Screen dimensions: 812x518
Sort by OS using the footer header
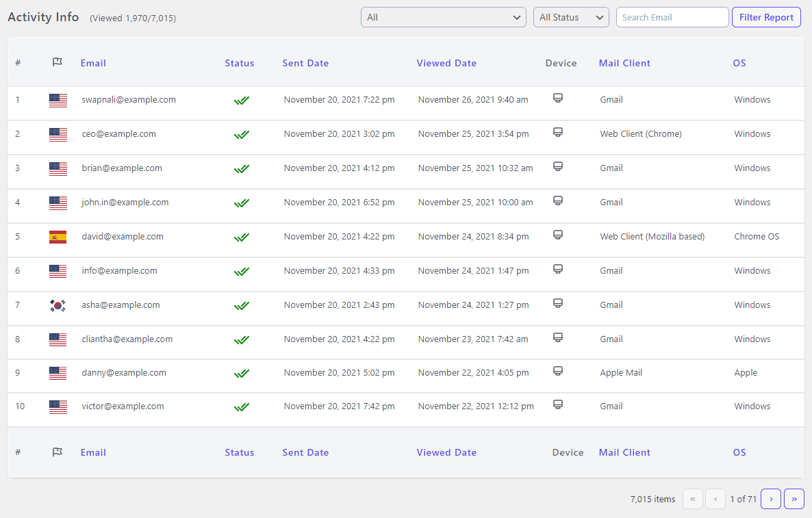click(x=739, y=452)
